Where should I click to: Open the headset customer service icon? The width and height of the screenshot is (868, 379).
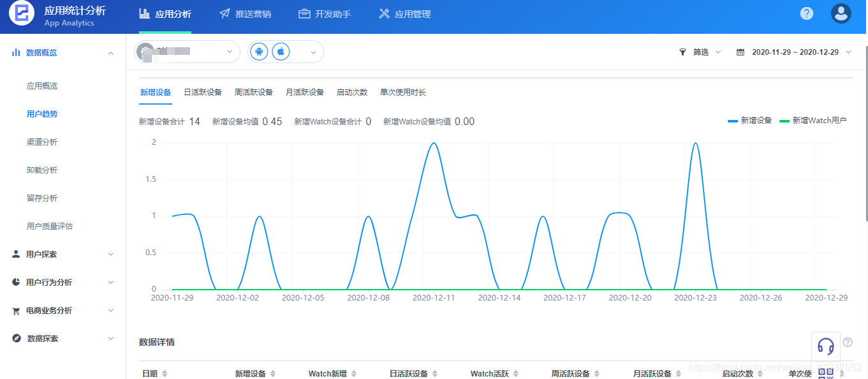826,346
